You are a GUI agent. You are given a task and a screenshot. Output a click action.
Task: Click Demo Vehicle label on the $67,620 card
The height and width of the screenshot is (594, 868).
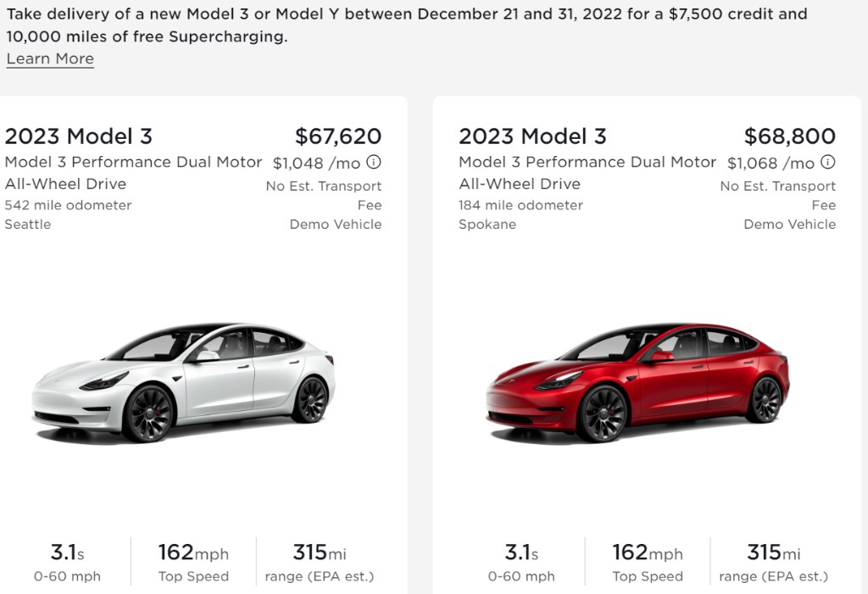pyautogui.click(x=336, y=225)
